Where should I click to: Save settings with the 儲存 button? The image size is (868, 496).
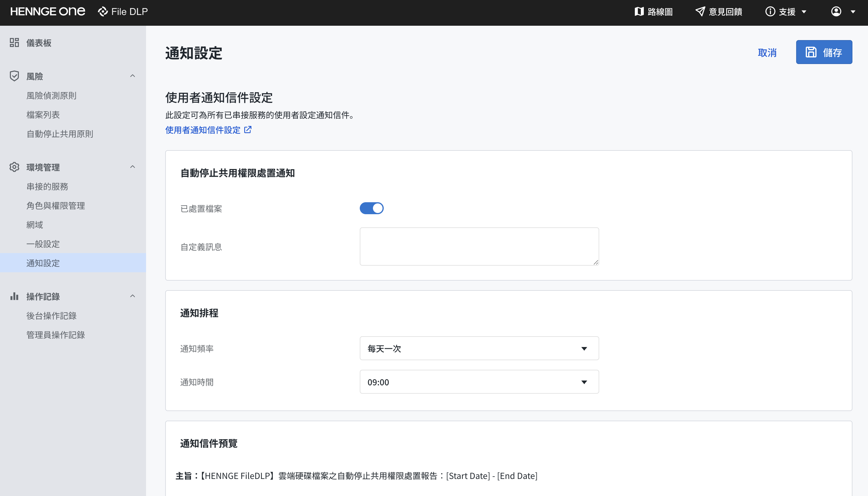point(824,52)
